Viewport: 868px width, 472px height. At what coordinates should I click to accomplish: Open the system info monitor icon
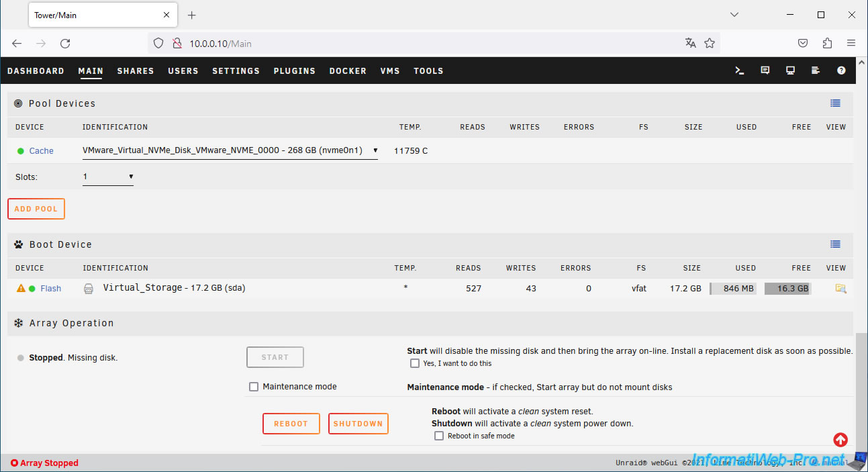[790, 70]
